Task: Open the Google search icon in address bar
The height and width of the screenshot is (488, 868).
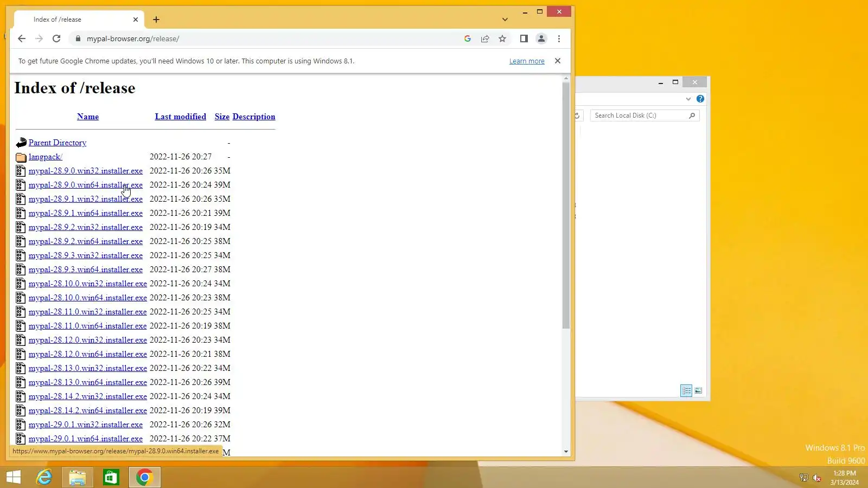Action: [x=468, y=38]
